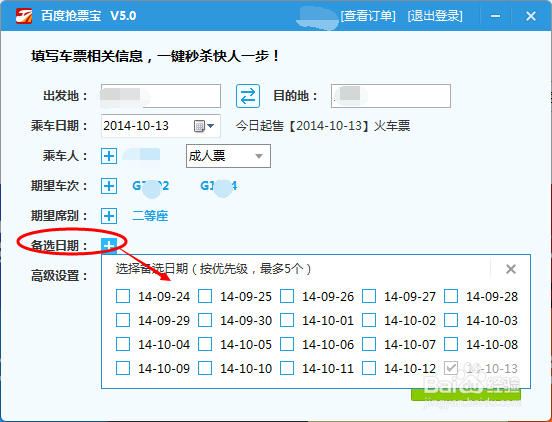Add an expected train number

tap(109, 185)
